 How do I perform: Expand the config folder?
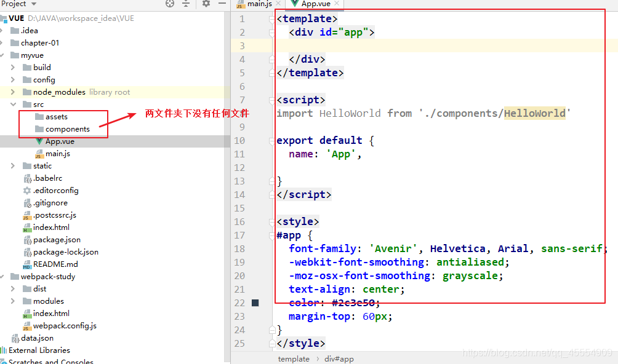pos(12,80)
